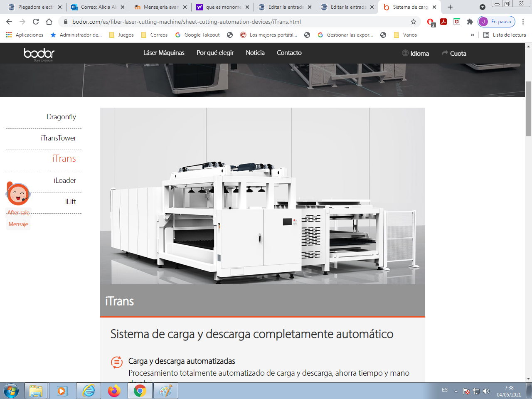532x399 pixels.
Task: Close the que es monome tab
Action: click(x=247, y=7)
